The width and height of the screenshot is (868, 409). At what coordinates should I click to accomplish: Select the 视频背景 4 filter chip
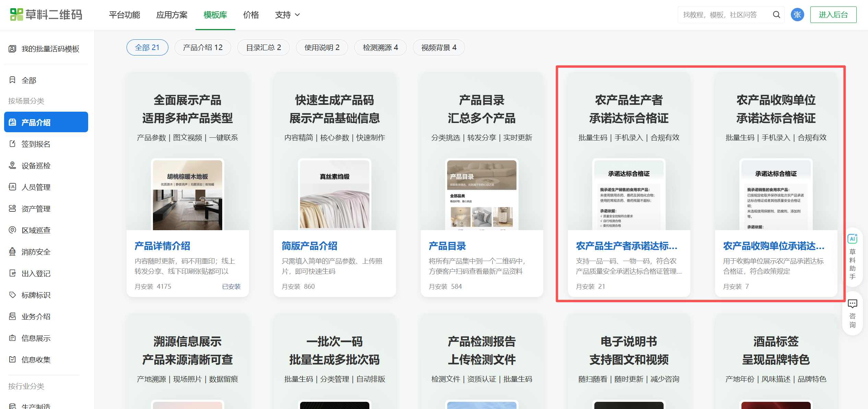click(439, 48)
